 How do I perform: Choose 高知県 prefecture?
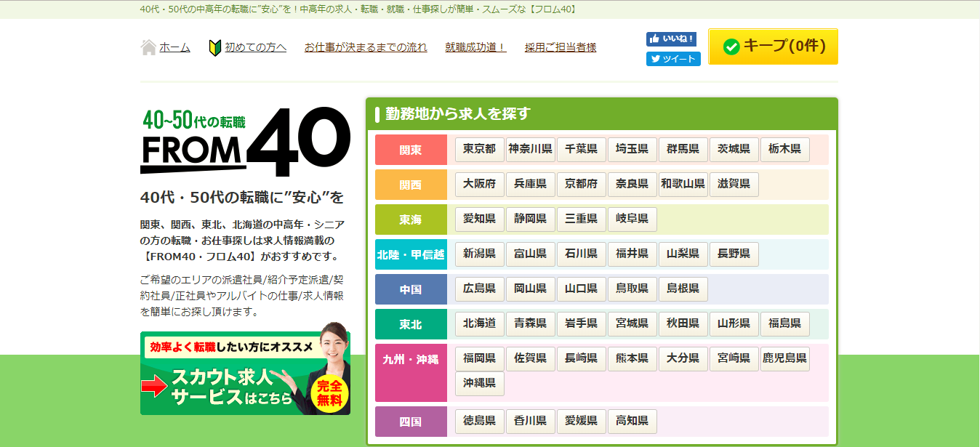tap(632, 421)
